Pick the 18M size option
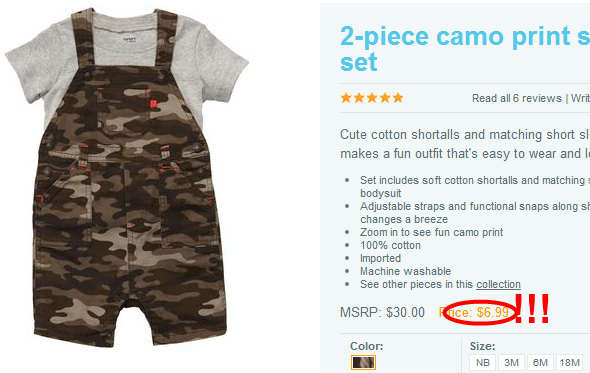Screen dimensions: 590x373 [569, 362]
